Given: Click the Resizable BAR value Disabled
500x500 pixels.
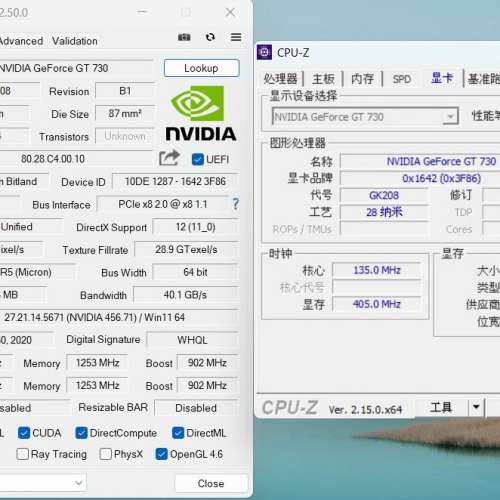Looking at the screenshot, I should click(196, 408).
